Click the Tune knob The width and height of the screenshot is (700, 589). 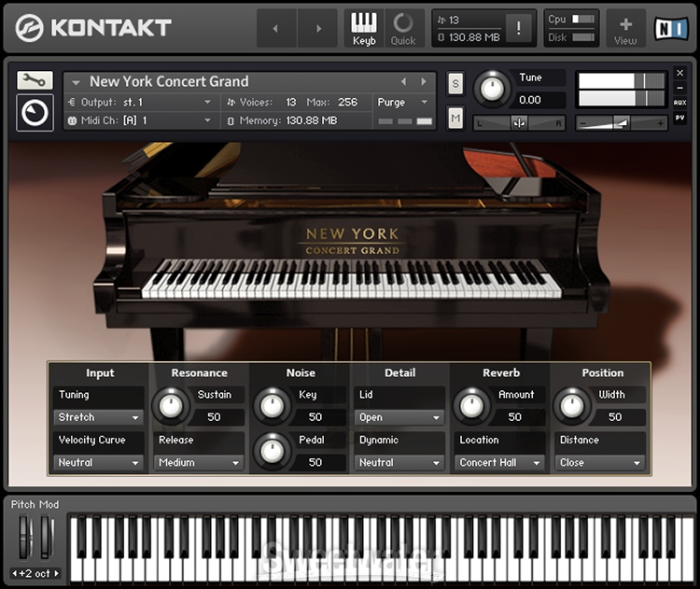pyautogui.click(x=492, y=90)
